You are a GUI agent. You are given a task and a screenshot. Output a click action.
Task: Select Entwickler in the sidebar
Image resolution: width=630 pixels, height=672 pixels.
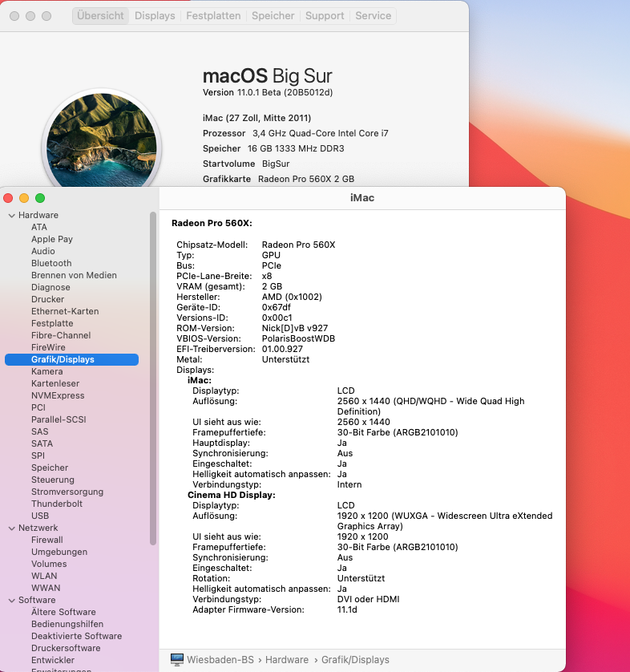[53, 660]
